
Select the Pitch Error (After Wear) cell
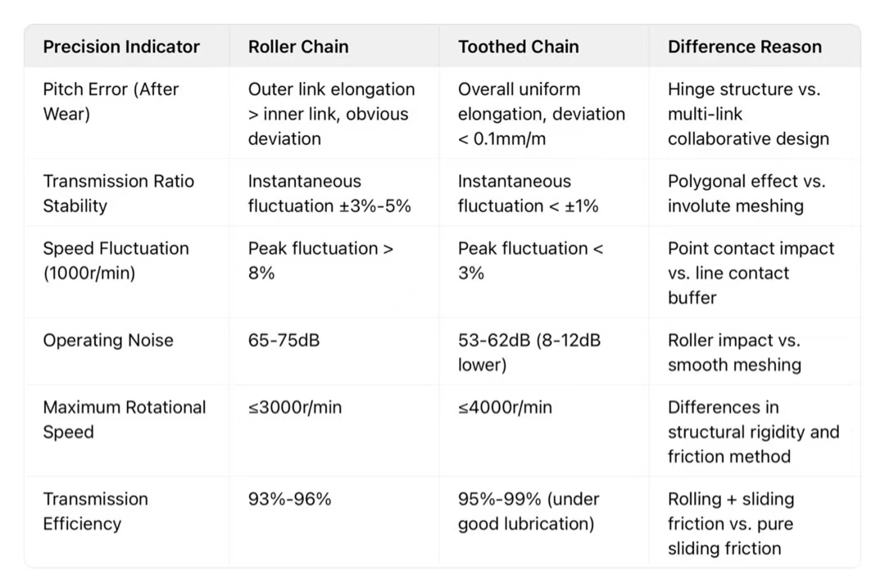111,102
